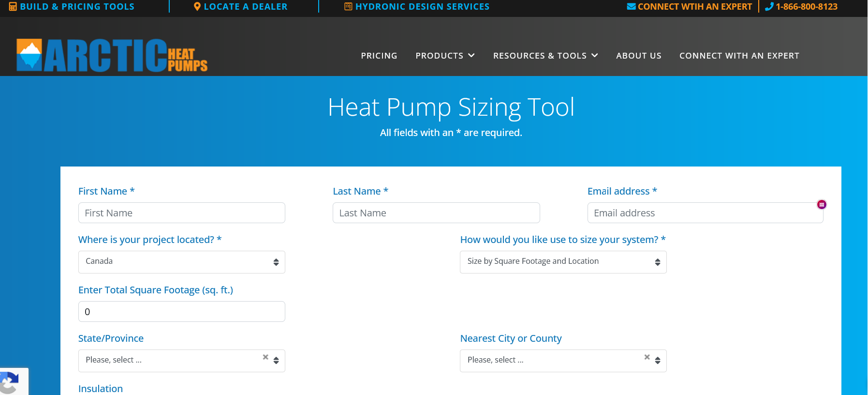Click the 'Email address *' field label
The height and width of the screenshot is (395, 868).
coord(622,191)
